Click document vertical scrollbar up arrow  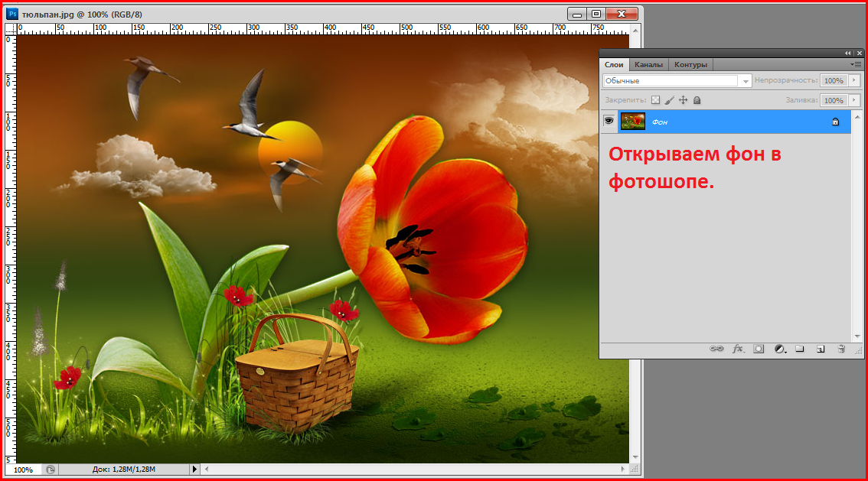pos(635,29)
